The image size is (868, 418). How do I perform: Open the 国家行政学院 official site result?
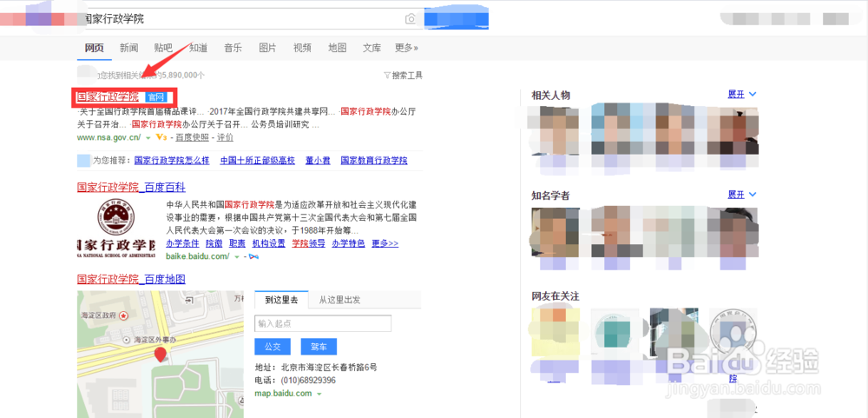coord(108,97)
